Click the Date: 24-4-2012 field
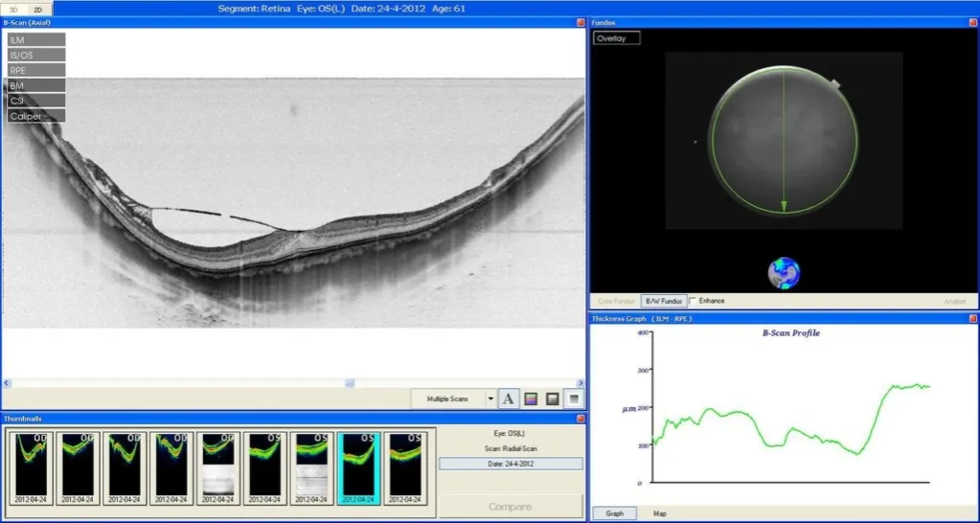This screenshot has height=523, width=980. click(511, 464)
